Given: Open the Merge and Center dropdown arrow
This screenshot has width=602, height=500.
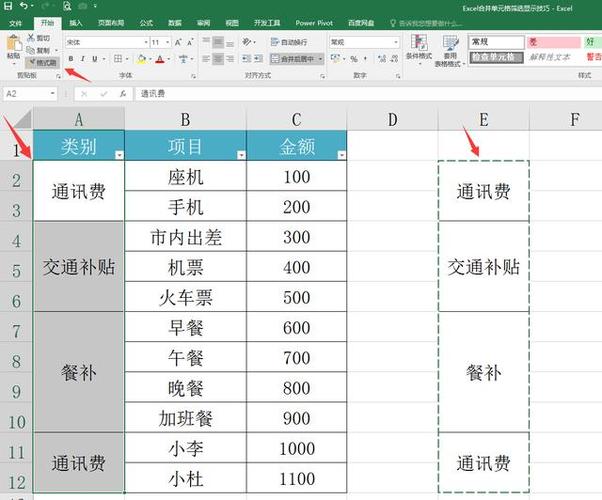Looking at the screenshot, I should [320, 59].
